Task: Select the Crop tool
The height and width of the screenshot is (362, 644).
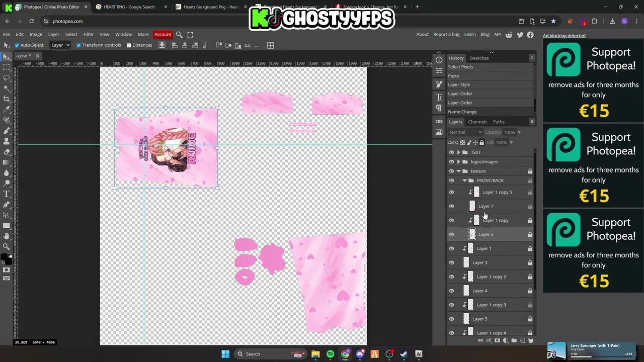Action: coord(7,99)
